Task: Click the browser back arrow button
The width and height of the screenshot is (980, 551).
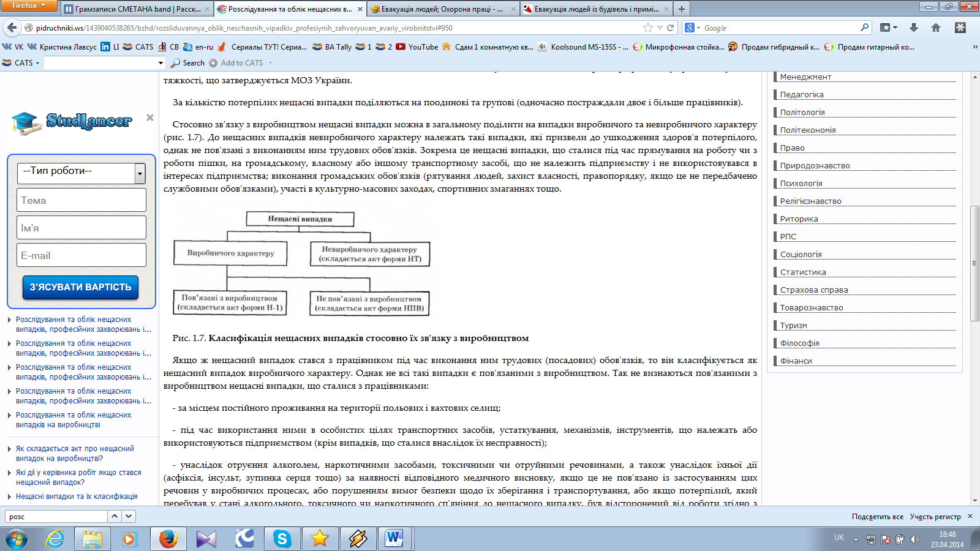Action: pos(11,28)
